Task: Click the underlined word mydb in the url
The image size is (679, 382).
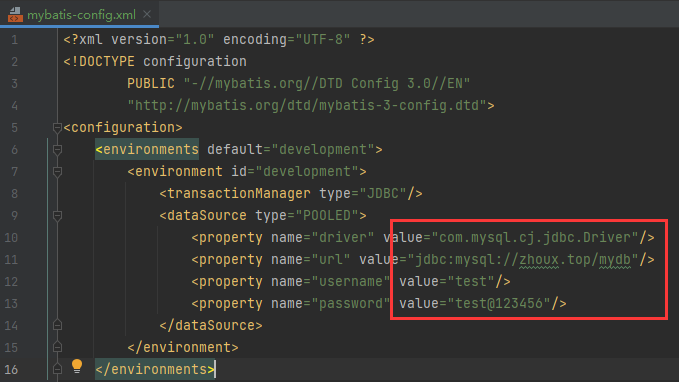Action: click(x=615, y=260)
